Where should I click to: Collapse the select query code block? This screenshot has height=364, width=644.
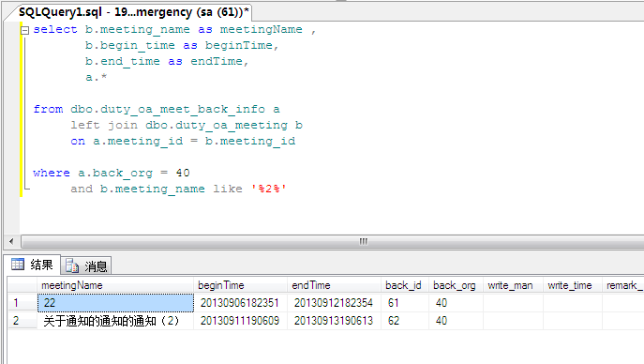24,30
